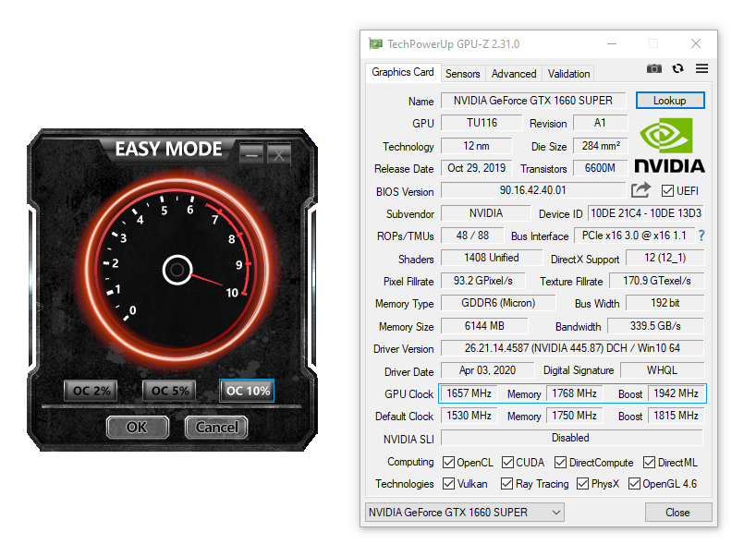Click the BIOS save/share arrow icon
Image resolution: width=756 pixels, height=556 pixels.
(640, 190)
